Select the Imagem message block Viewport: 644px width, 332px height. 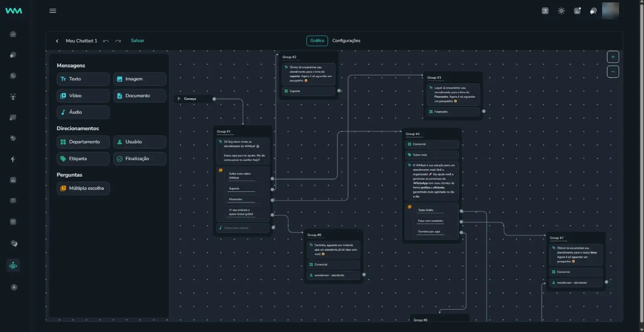(140, 79)
